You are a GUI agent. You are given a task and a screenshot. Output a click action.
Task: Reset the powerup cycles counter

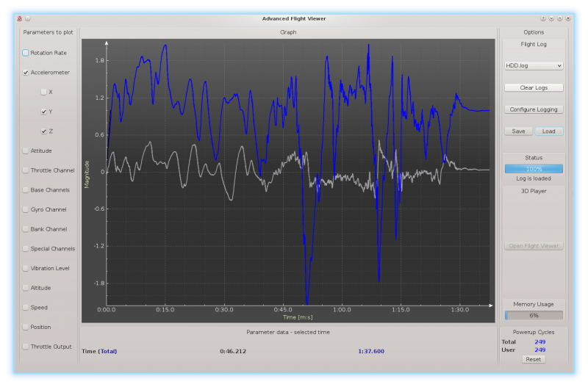click(x=534, y=359)
